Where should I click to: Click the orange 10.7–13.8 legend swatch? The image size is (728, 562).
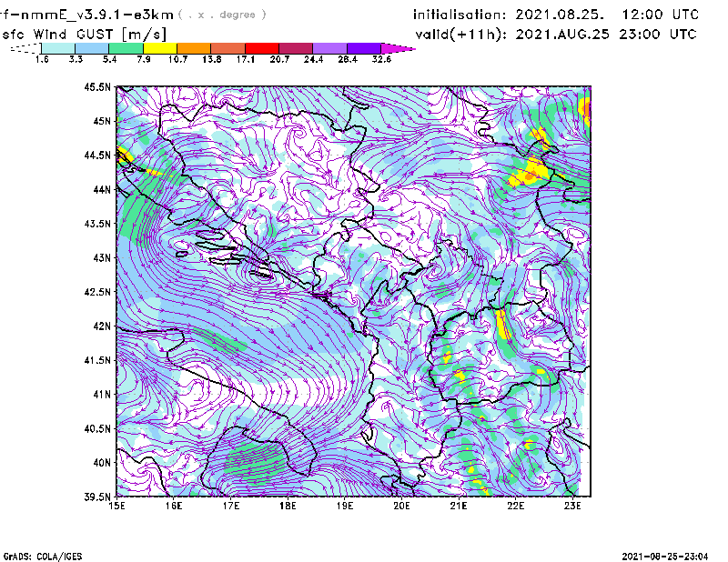click(194, 48)
